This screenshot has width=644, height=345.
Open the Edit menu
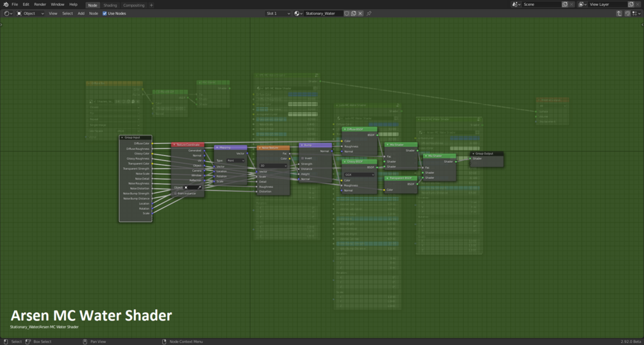(x=26, y=4)
